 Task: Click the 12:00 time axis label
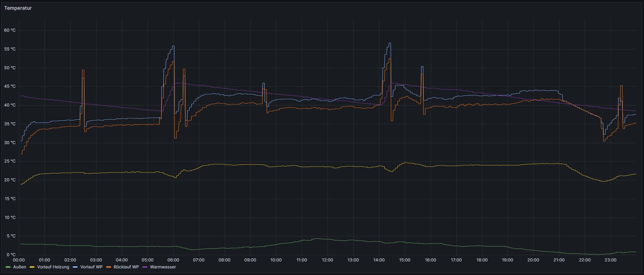point(328,260)
